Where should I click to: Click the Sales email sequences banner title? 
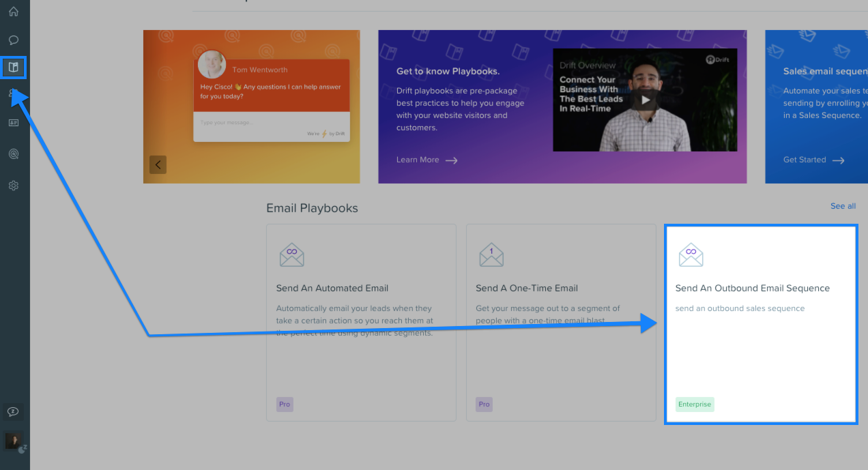click(x=825, y=71)
